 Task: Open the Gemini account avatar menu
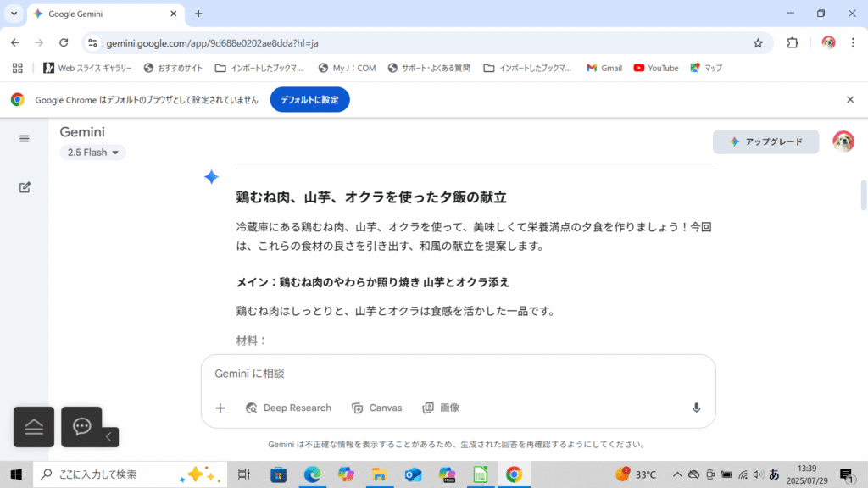tap(843, 141)
